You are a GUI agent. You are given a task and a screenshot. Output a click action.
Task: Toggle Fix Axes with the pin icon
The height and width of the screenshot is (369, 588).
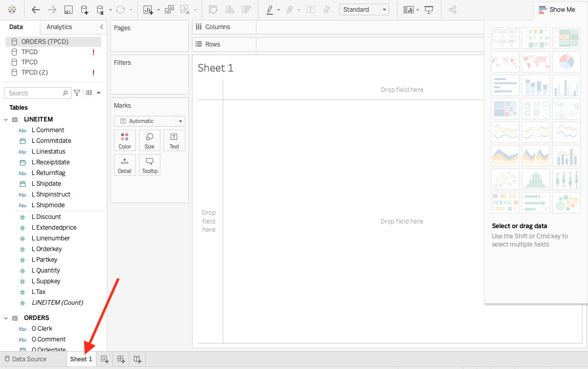(326, 9)
